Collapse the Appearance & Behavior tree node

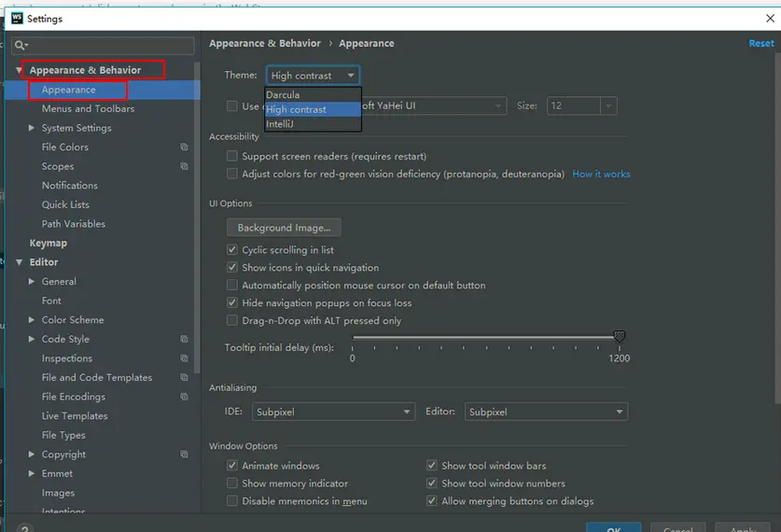[x=19, y=70]
